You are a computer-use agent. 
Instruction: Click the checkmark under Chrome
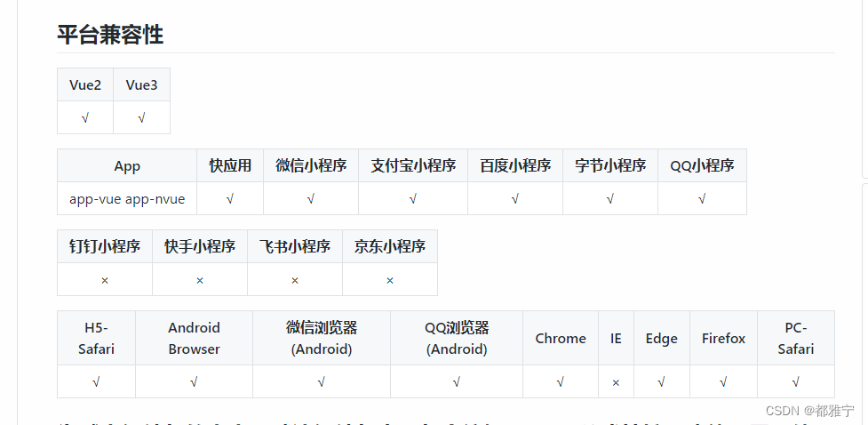[x=561, y=381]
